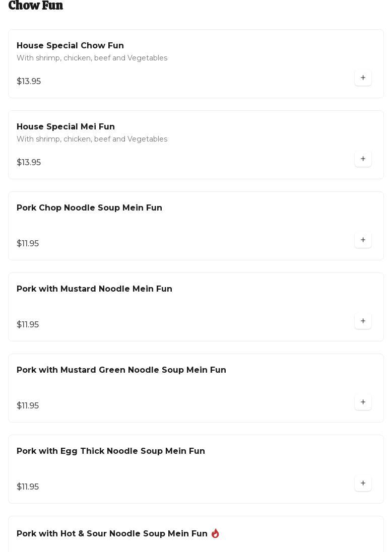Add Pork with Egg Thick Noodle Soup

click(363, 483)
